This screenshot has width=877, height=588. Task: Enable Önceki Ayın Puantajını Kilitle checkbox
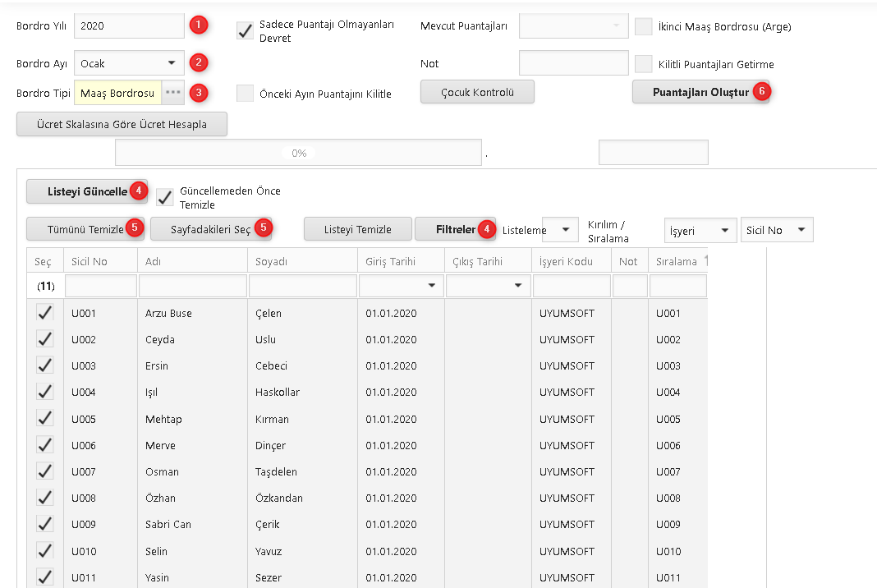(x=245, y=93)
